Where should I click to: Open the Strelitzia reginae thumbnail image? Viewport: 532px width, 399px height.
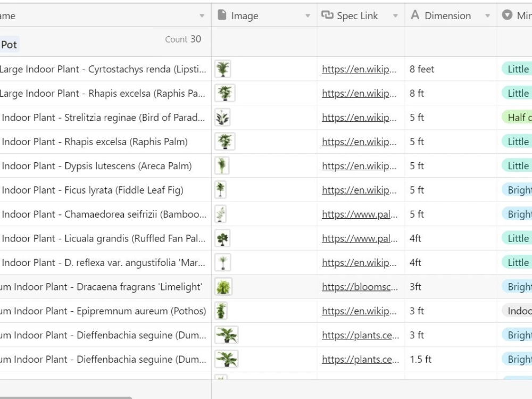pyautogui.click(x=222, y=118)
